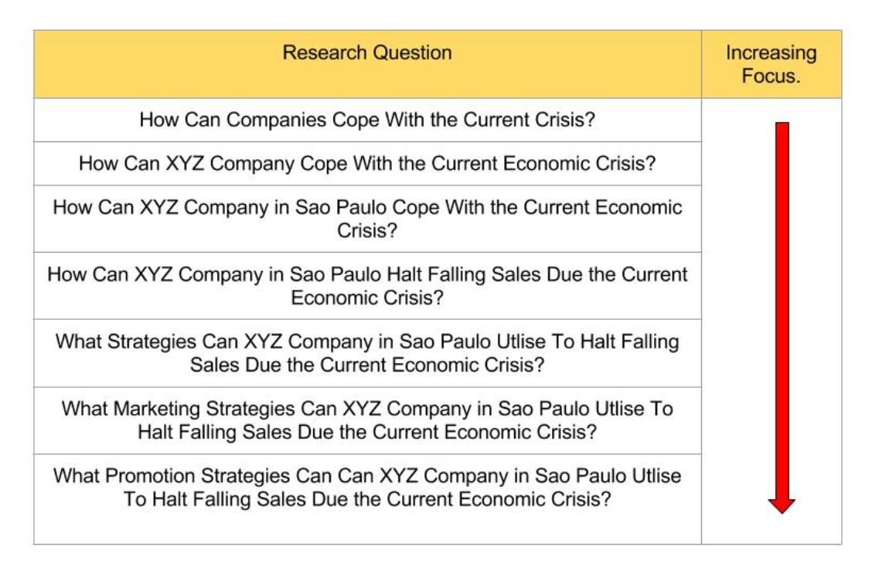
Task: Click the 'What Promotion Strategies' row
Action: tap(367, 499)
